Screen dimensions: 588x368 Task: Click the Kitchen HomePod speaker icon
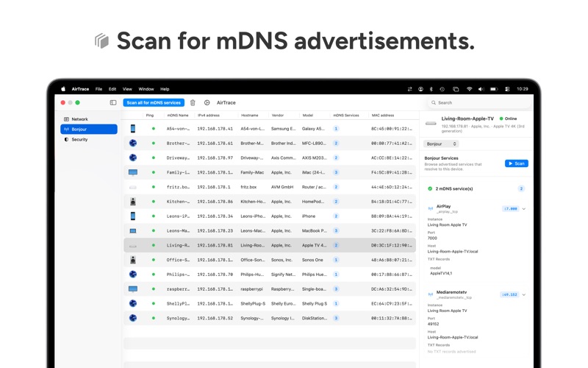click(x=133, y=202)
